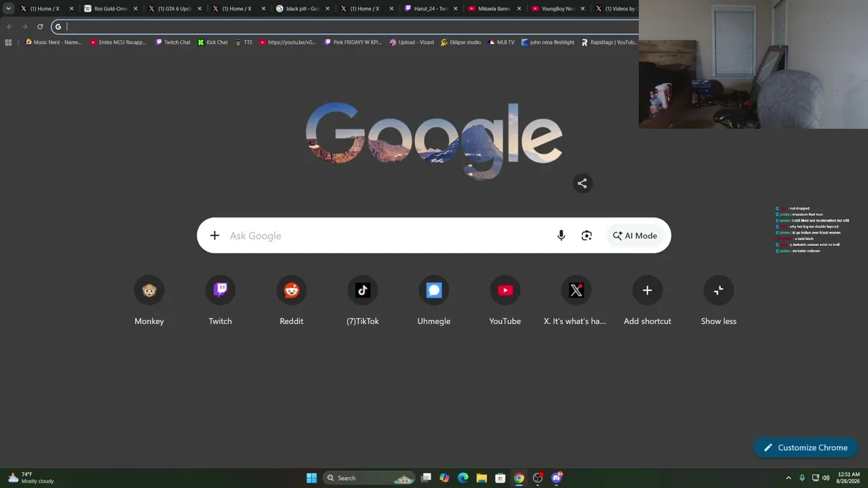Open AI Mode in the search box

click(635, 236)
